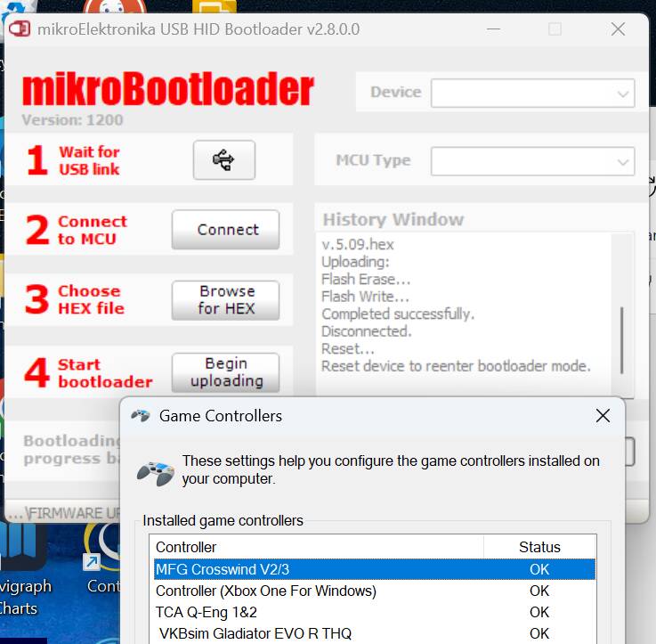Image resolution: width=656 pixels, height=644 pixels.
Task: Click the mikroElektronika app icon in title bar
Action: pos(20,29)
